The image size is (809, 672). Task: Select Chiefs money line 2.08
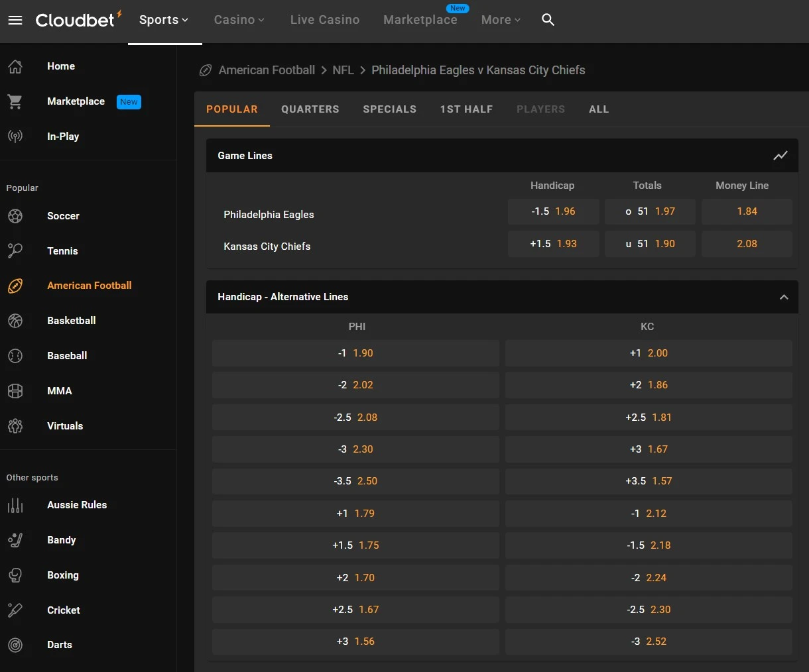coord(747,244)
